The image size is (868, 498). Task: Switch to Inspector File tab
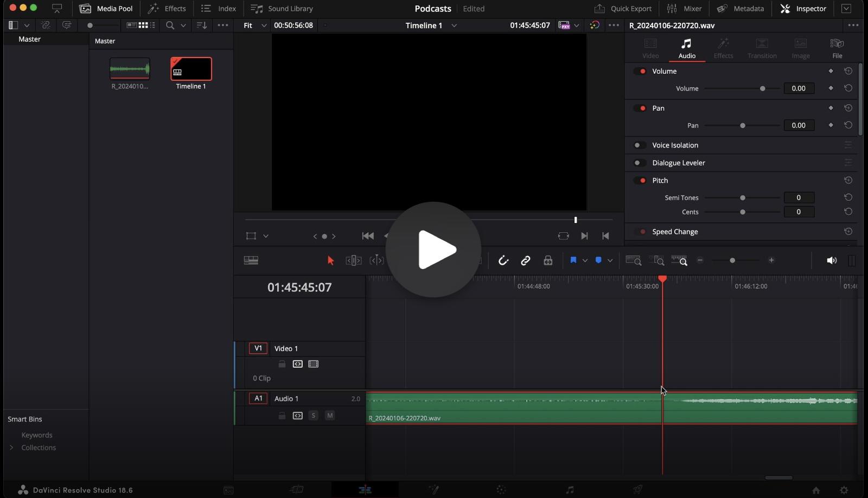coord(837,49)
